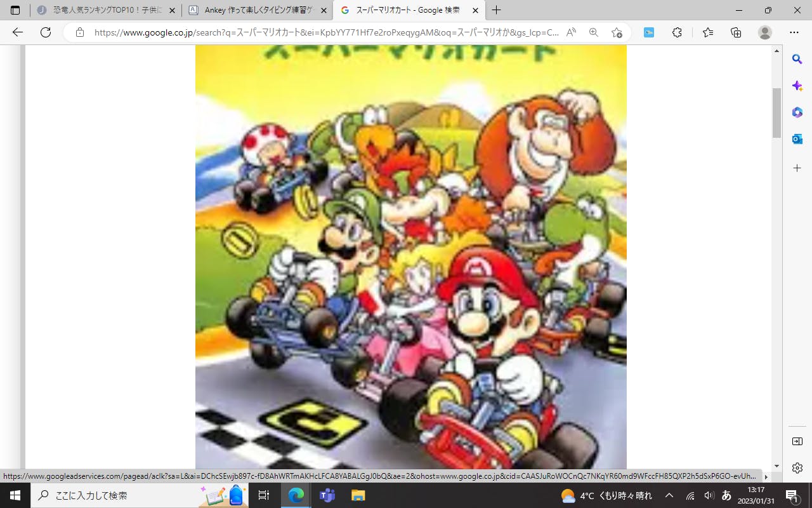Toggle sidebar visibility button above settings gear
812x508 pixels.
tap(797, 441)
